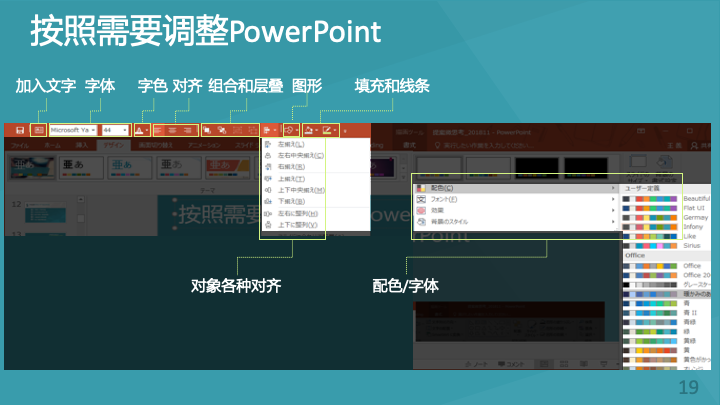
Task: Choose the Sirius color scheme
Action: click(x=666, y=246)
